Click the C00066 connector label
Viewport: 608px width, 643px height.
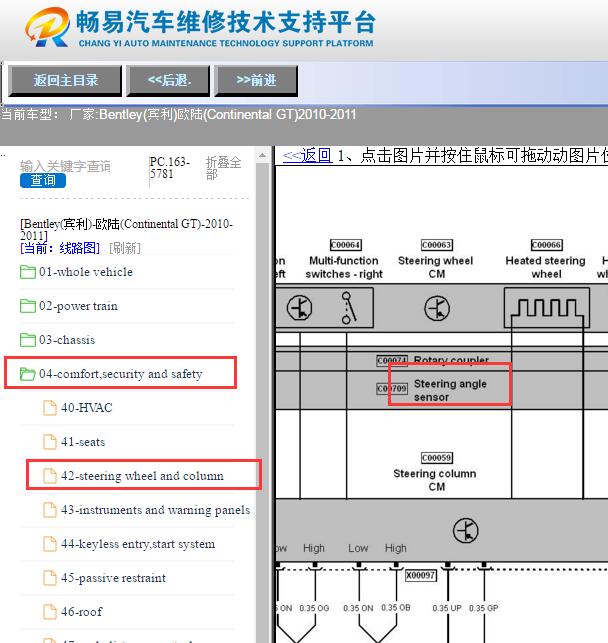[547, 245]
